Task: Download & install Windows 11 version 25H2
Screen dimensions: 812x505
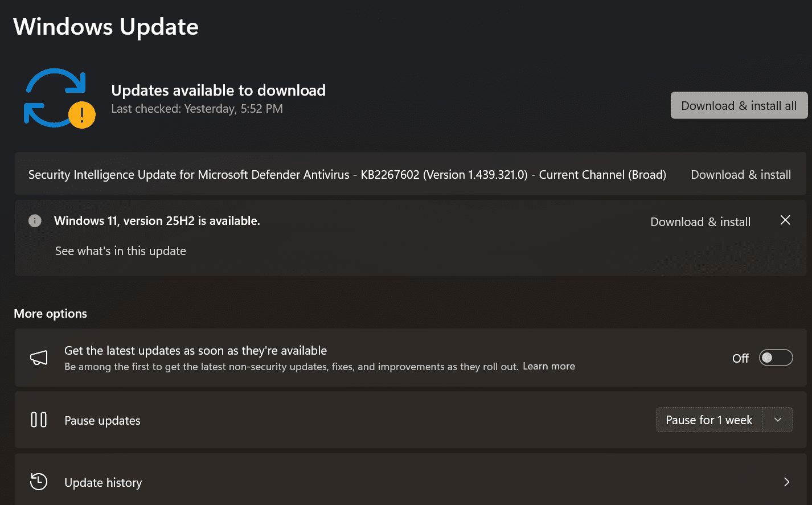Action: [700, 222]
